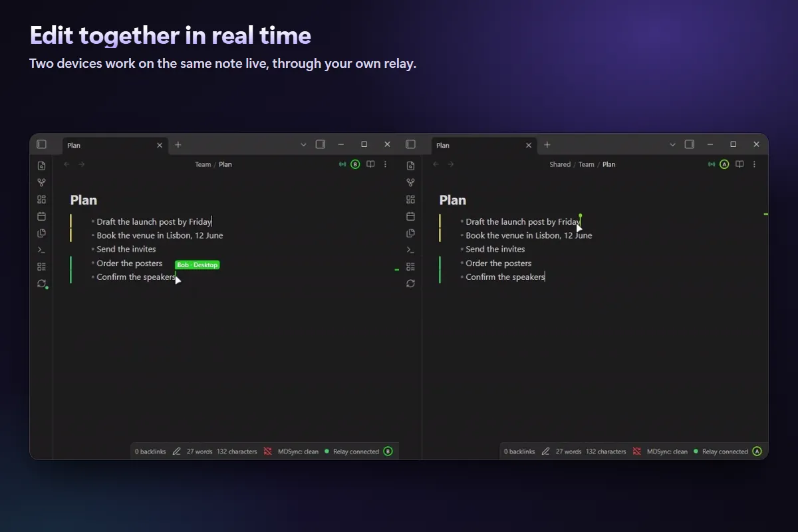Viewport: 798px width, 532px height.
Task: Click circled B badge in left status bar
Action: (388, 452)
